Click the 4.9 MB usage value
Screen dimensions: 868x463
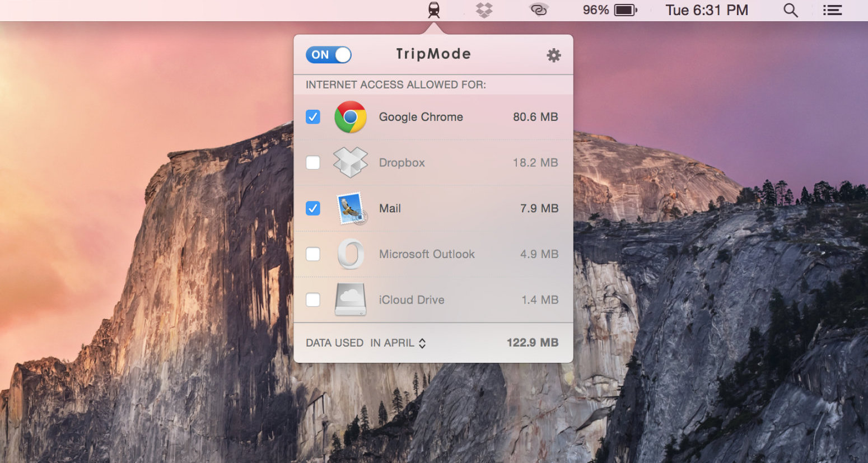(x=539, y=254)
